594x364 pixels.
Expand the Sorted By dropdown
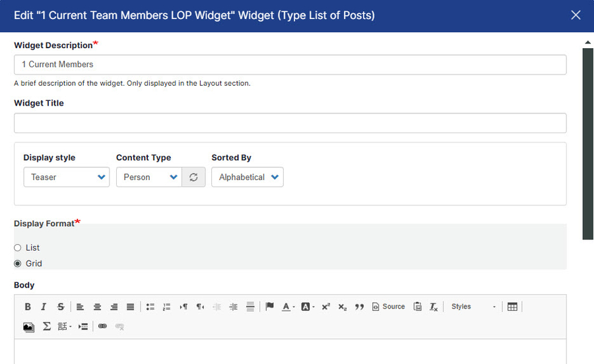[x=247, y=177]
